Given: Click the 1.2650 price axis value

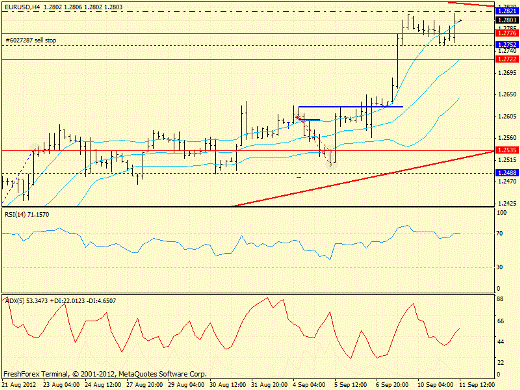Looking at the screenshot, I should pyautogui.click(x=507, y=95).
